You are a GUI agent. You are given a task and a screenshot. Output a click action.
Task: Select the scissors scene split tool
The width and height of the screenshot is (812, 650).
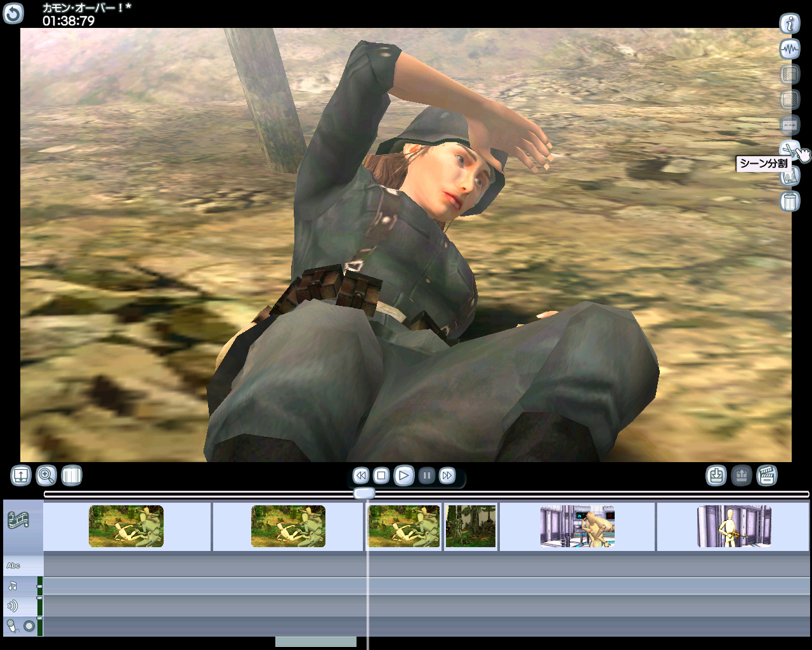point(790,150)
